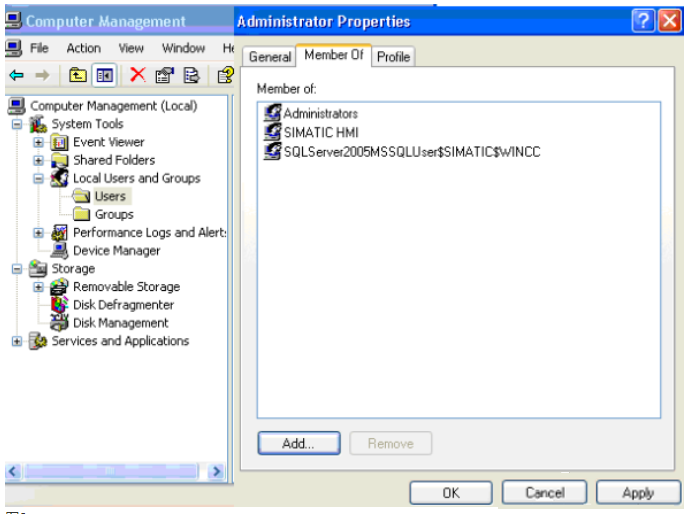This screenshot has width=687, height=514.
Task: Click the Device Manager icon
Action: pos(59,251)
